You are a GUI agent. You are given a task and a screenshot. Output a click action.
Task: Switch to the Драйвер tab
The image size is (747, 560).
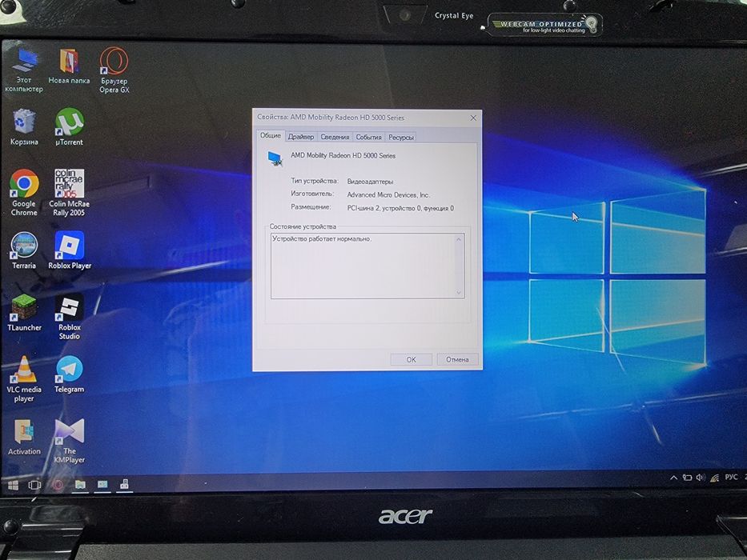[301, 137]
